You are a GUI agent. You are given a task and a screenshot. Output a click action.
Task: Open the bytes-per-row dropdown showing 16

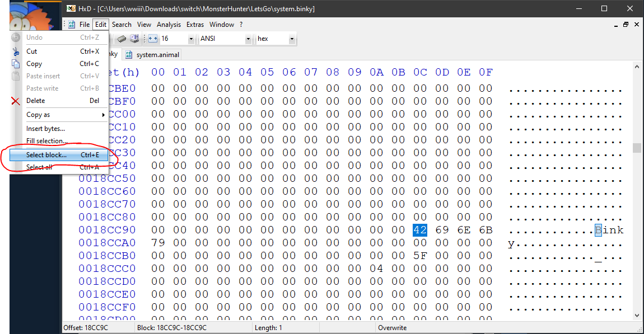pos(191,39)
